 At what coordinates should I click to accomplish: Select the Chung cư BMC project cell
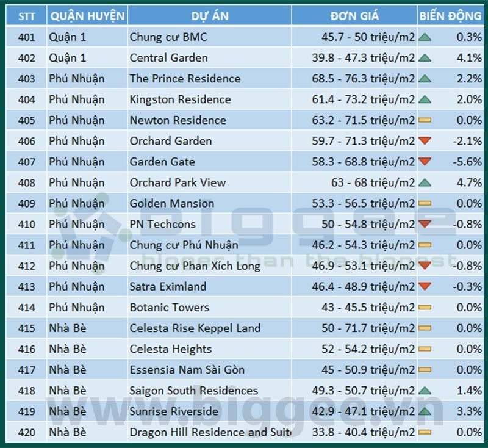pos(209,37)
